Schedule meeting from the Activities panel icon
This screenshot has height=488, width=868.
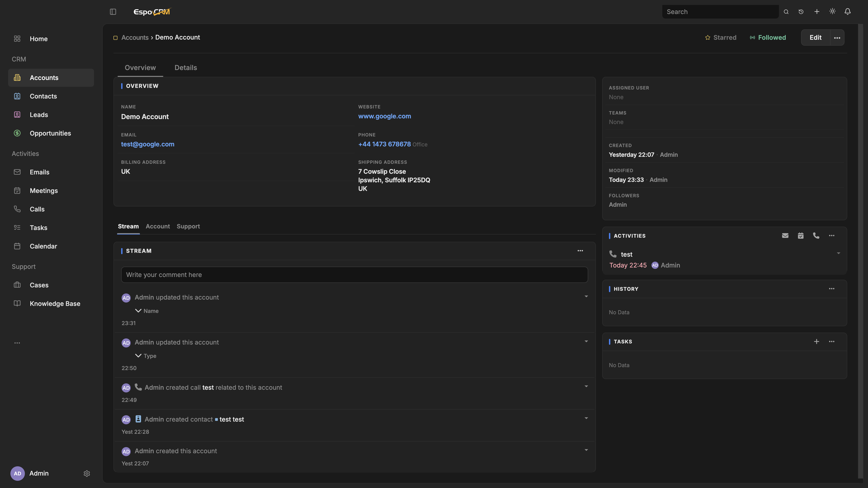801,236
